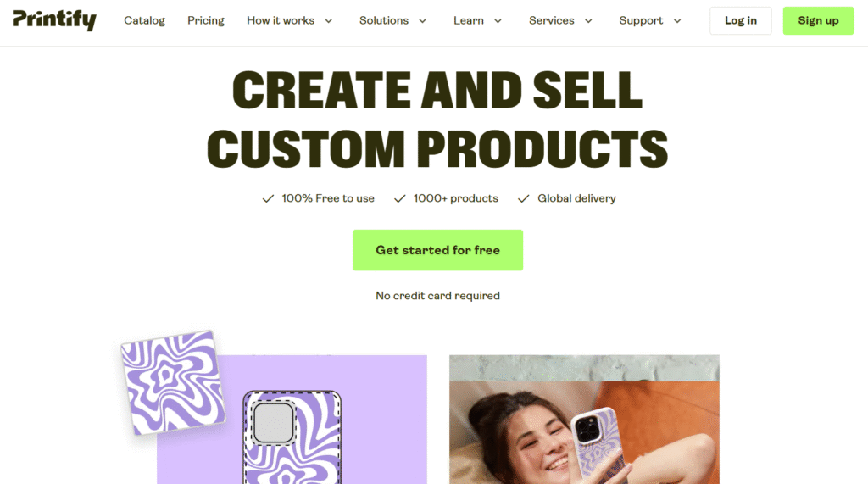Click the Printify logo

coord(54,20)
